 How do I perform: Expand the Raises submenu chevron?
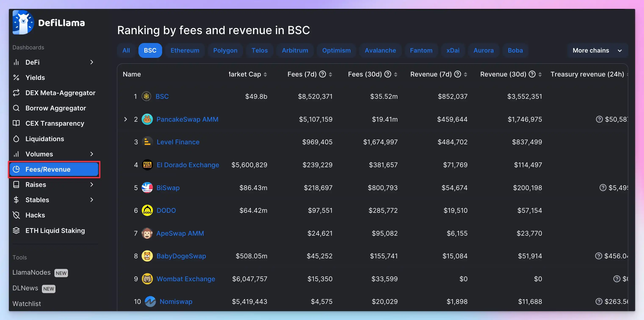pyautogui.click(x=91, y=184)
